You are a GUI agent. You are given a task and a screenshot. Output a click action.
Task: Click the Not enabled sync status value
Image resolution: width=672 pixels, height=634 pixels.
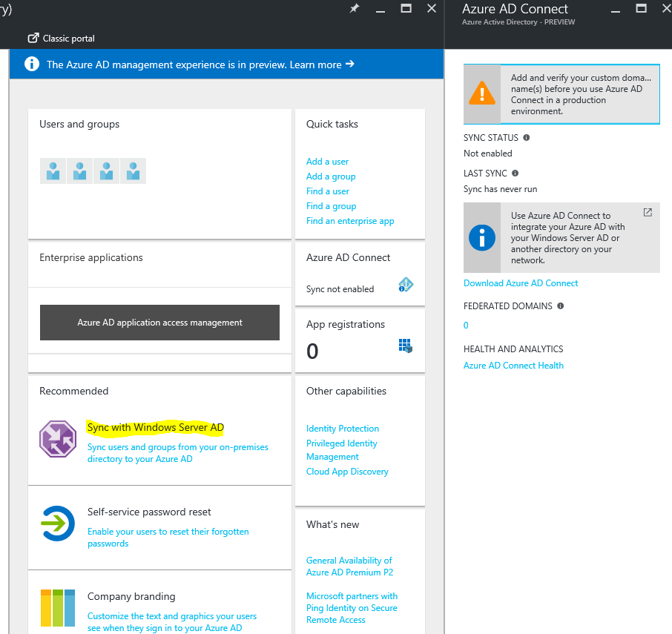(488, 153)
